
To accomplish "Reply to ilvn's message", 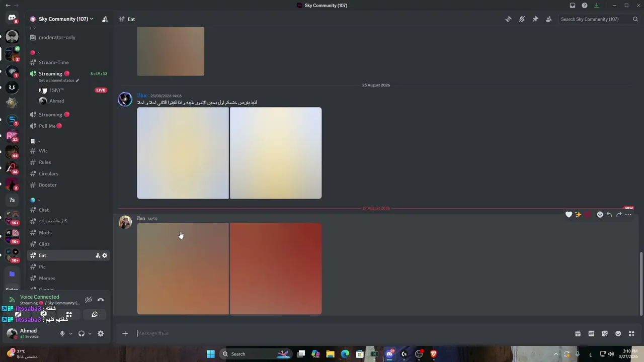I will pyautogui.click(x=609, y=215).
